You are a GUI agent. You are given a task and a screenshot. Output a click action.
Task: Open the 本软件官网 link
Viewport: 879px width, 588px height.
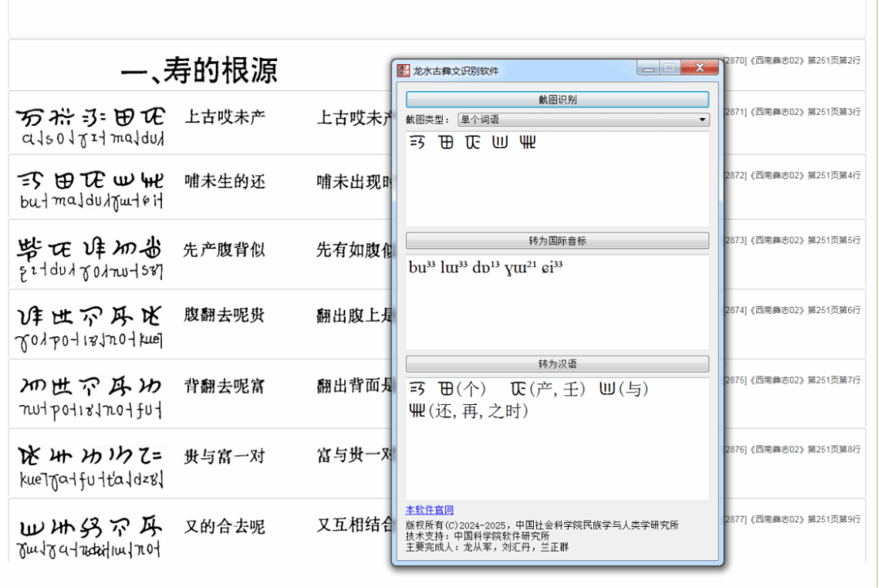click(430, 510)
